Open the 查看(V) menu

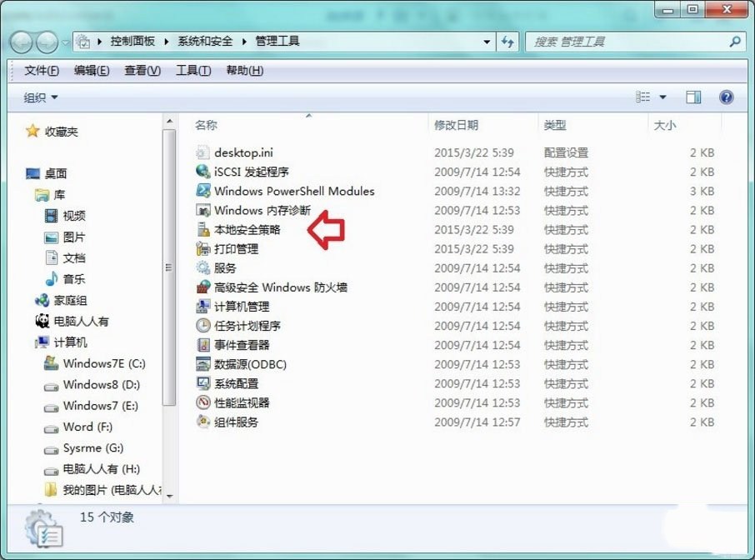coord(142,71)
